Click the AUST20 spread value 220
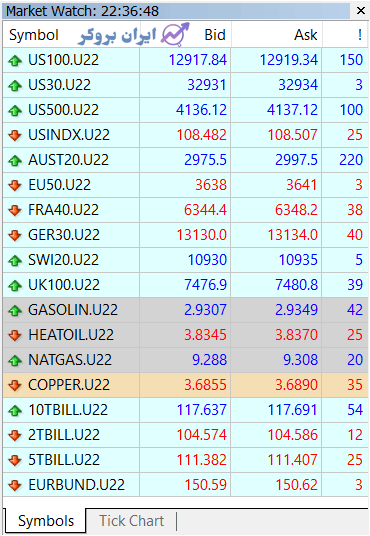The height and width of the screenshot is (536, 370). [x=351, y=160]
